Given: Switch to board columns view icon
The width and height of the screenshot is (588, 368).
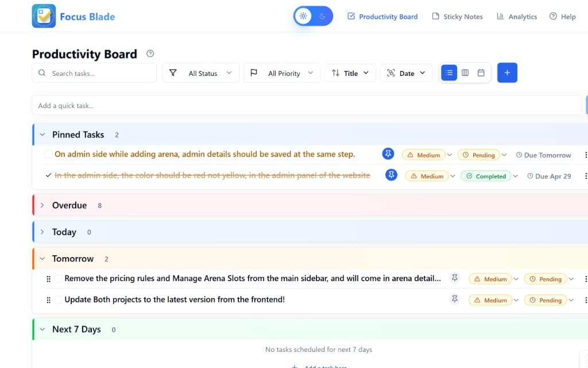Looking at the screenshot, I should click(465, 73).
